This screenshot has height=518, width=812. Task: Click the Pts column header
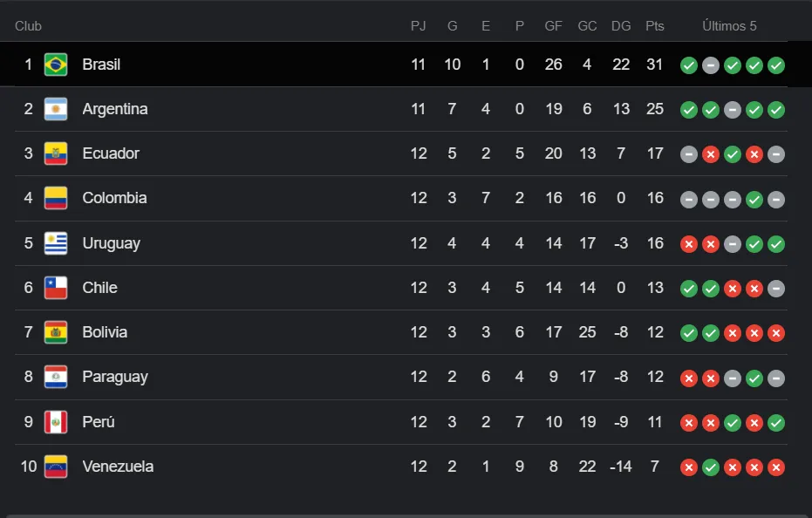[654, 26]
